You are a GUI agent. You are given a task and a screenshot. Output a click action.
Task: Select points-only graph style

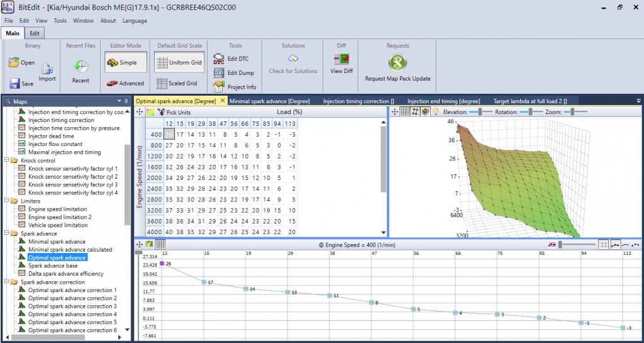pyautogui.click(x=636, y=244)
